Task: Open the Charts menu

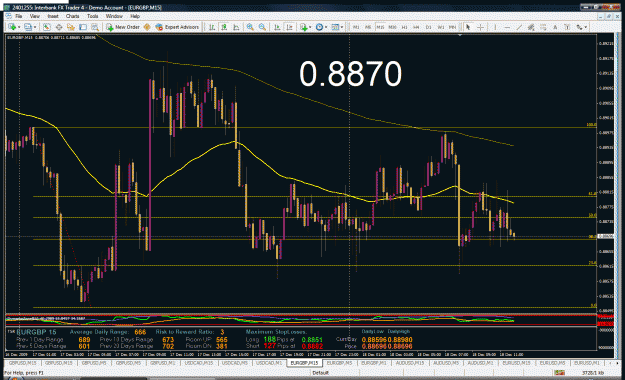Action: click(x=73, y=16)
